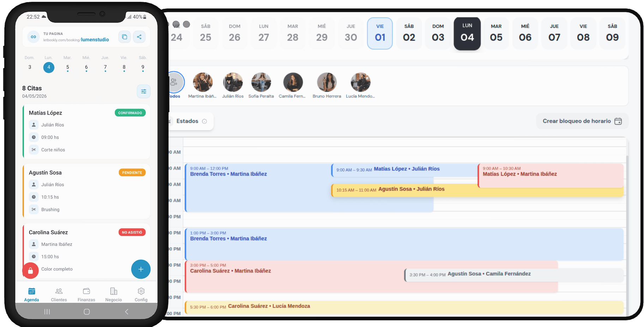The width and height of the screenshot is (644, 327).
Task: Select MAR 05 in desktop date strip
Action: click(x=496, y=33)
